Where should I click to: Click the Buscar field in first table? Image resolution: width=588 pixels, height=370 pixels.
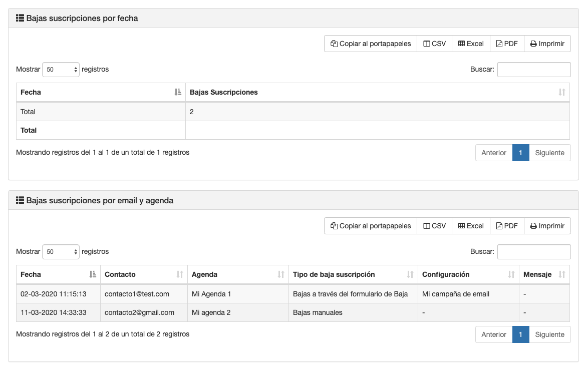[x=533, y=70]
